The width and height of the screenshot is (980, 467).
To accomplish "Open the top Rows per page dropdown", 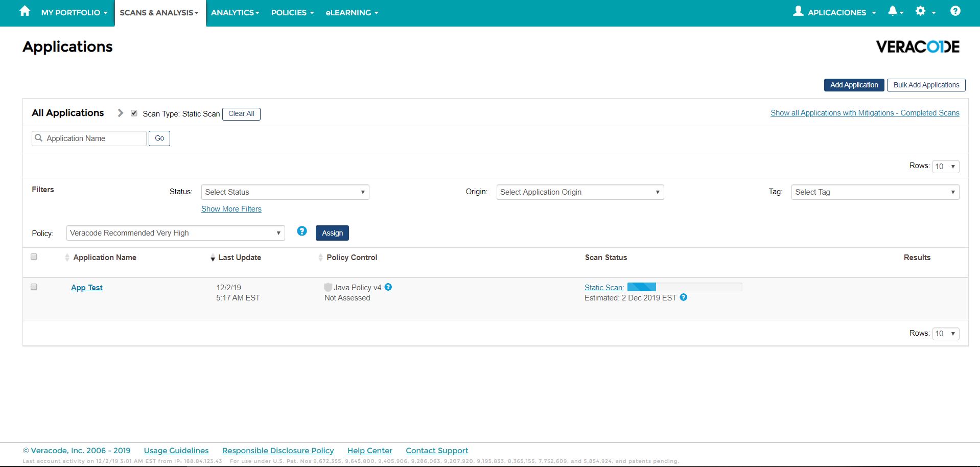I will pos(946,167).
